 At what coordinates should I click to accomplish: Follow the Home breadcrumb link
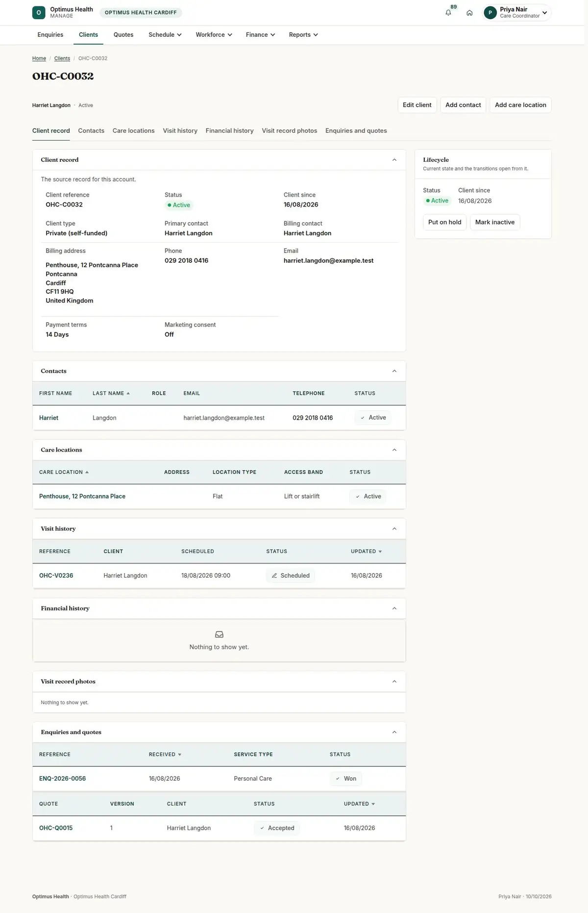tap(39, 58)
